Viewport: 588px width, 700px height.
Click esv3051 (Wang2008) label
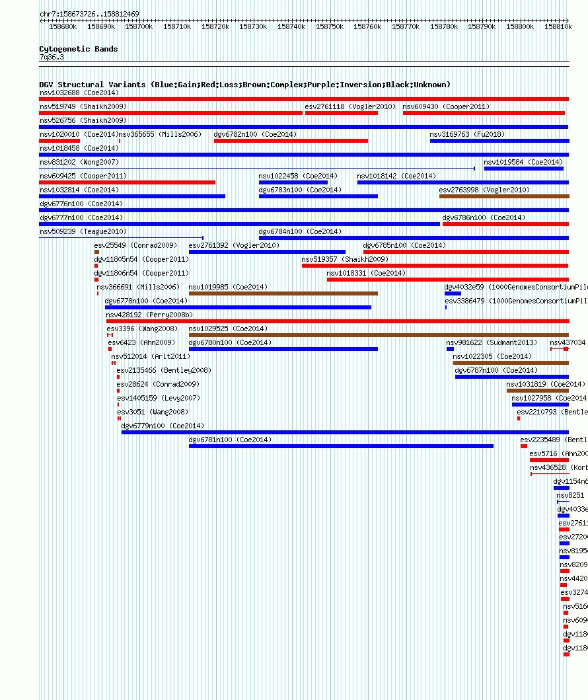153,411
